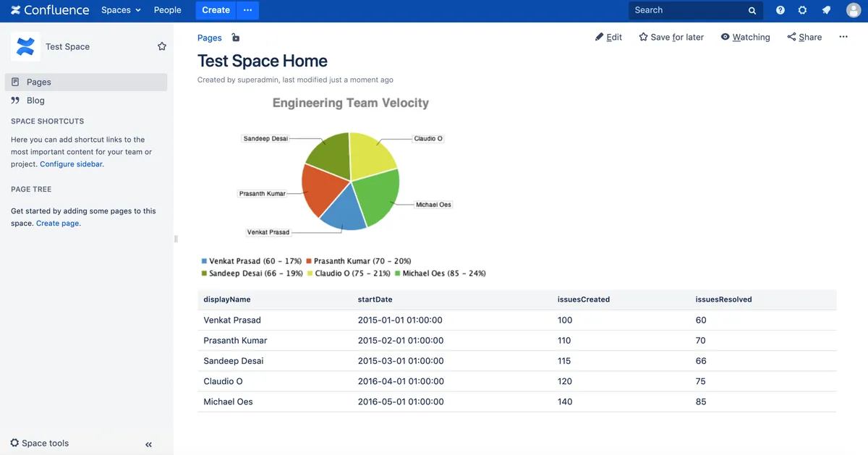Viewport: 868px width, 455px height.
Task: Click the olive Sandeep Desai legend swatch
Action: coord(205,273)
